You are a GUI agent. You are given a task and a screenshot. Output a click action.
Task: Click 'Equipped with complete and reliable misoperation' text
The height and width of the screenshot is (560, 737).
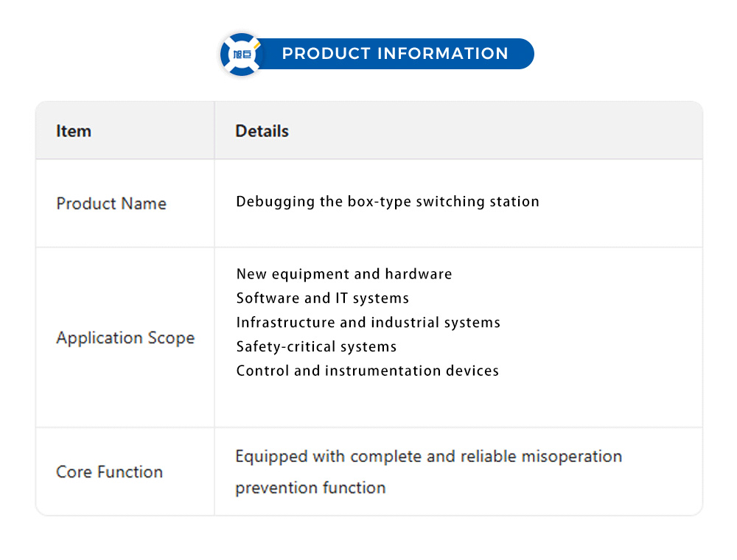(x=428, y=457)
